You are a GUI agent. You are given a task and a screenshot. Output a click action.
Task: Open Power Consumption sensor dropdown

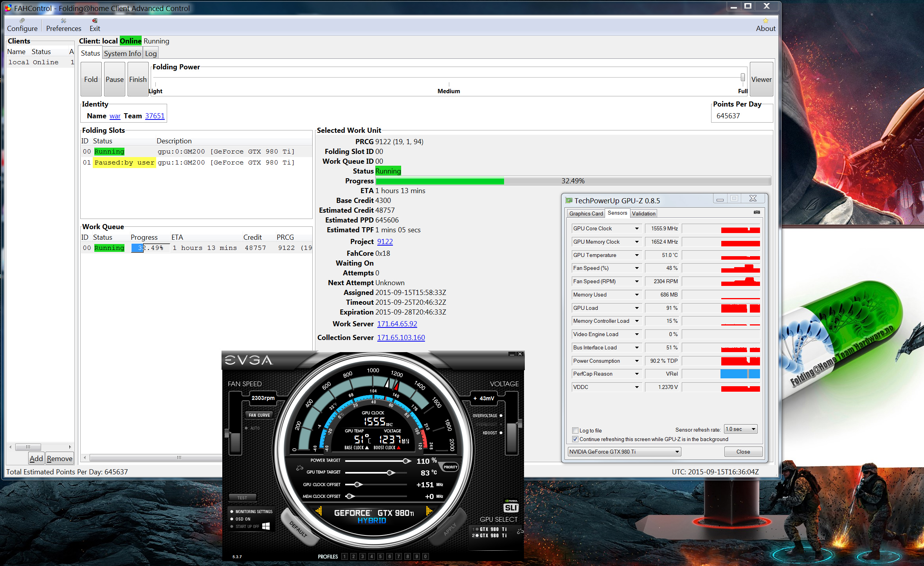coord(637,361)
